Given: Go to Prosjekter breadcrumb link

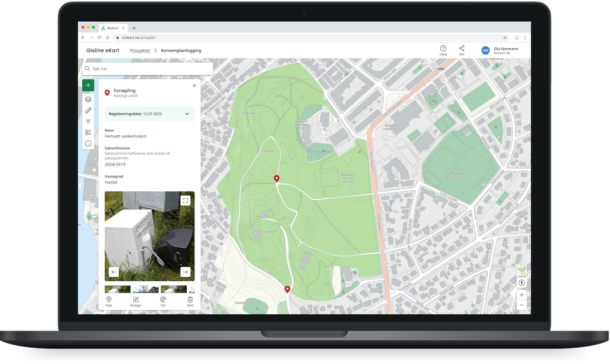Looking at the screenshot, I should point(140,51).
